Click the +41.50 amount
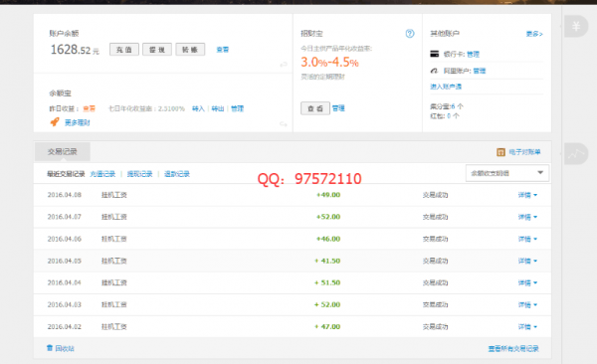The image size is (597, 364). [327, 261]
